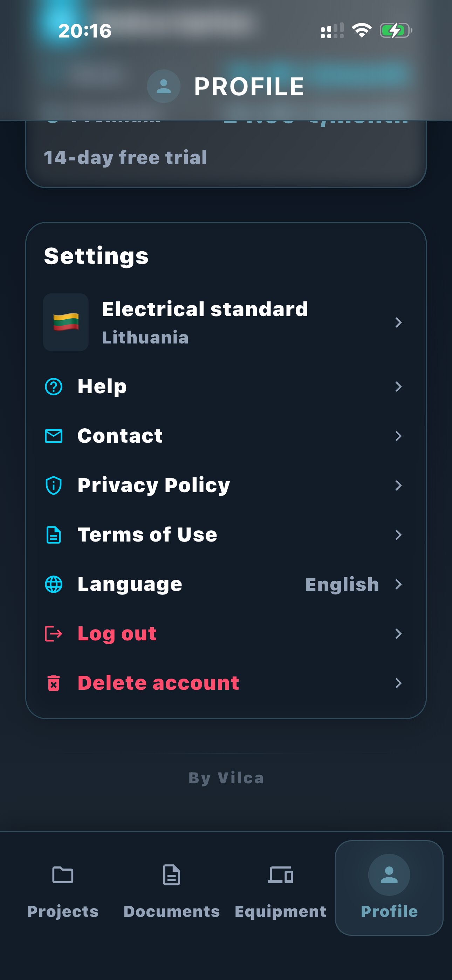Tap the Help question mark icon

(54, 387)
